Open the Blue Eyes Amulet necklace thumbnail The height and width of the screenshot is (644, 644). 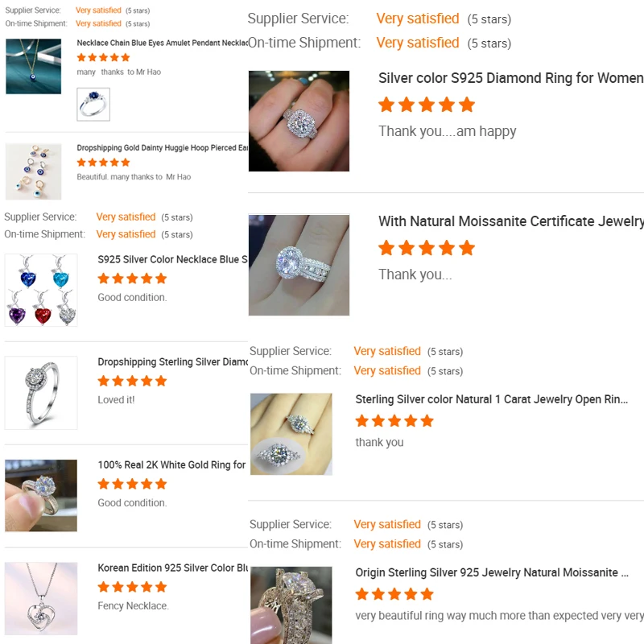pyautogui.click(x=33, y=66)
